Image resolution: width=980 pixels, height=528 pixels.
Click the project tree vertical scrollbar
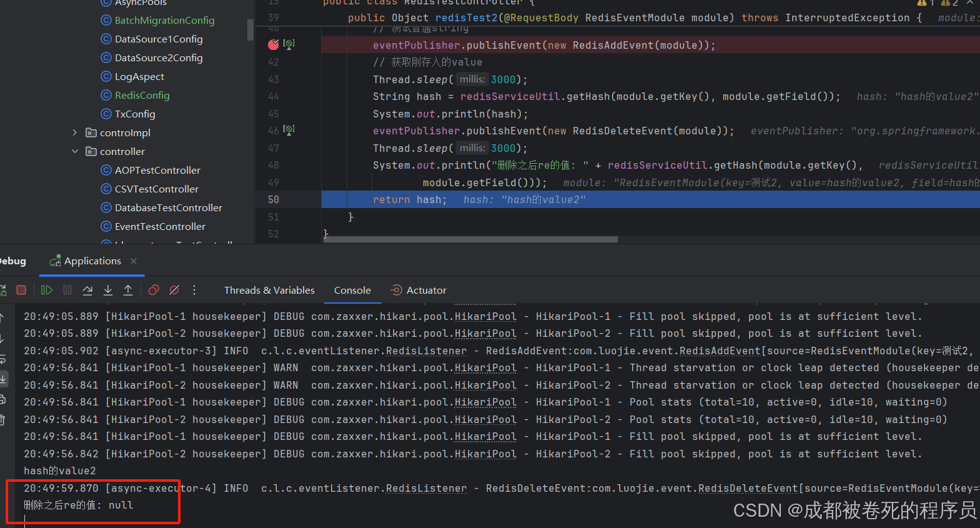(250, 29)
